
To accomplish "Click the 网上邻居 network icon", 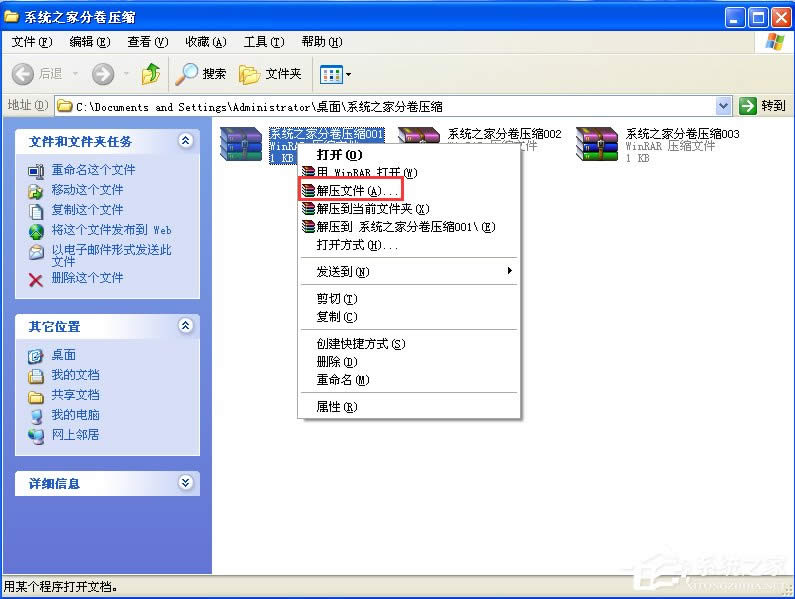I will (x=36, y=437).
